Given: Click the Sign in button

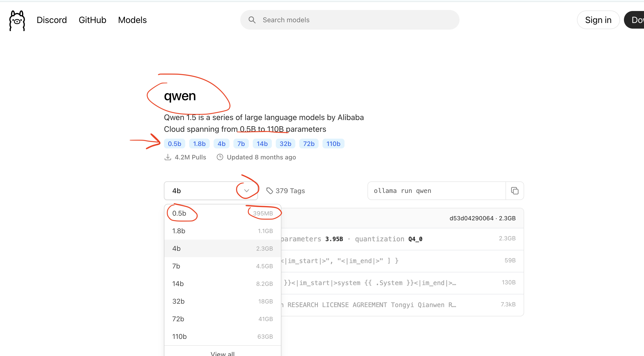Looking at the screenshot, I should [x=598, y=20].
